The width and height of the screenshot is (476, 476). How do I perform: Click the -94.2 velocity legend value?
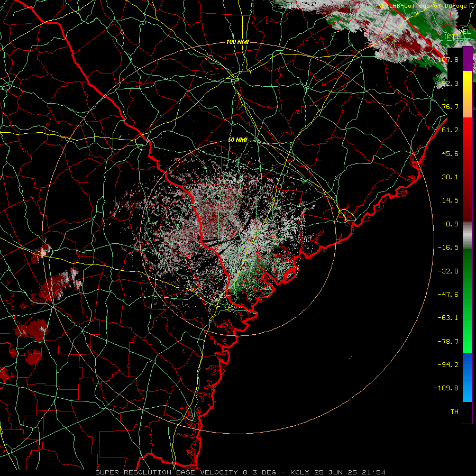click(x=448, y=365)
